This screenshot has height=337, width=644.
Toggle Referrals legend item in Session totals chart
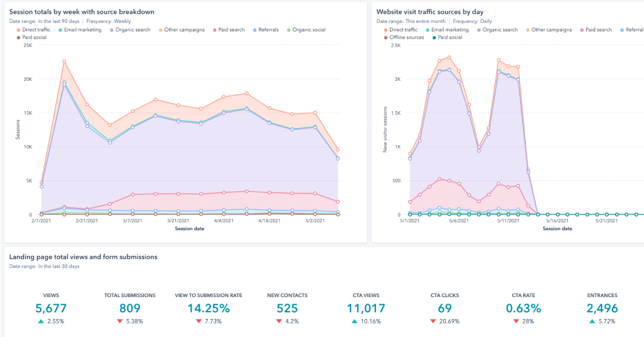click(268, 30)
